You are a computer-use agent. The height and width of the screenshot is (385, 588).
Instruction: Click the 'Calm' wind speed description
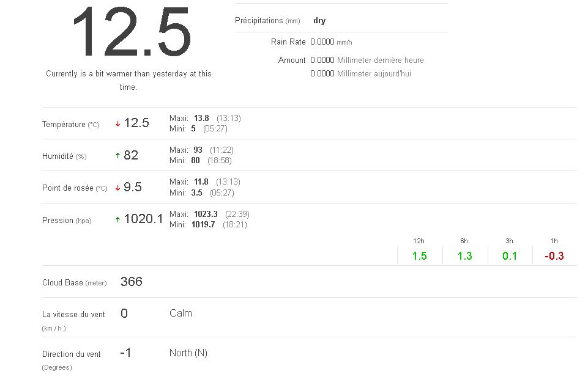click(180, 313)
